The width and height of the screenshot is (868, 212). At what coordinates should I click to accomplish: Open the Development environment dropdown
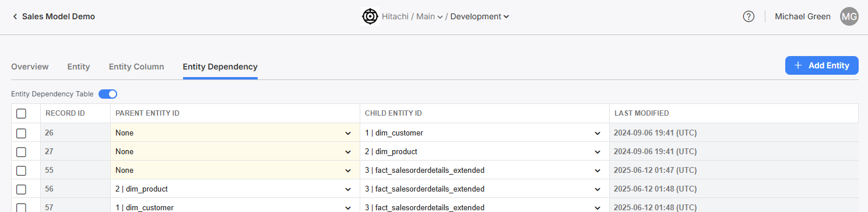[x=480, y=16]
